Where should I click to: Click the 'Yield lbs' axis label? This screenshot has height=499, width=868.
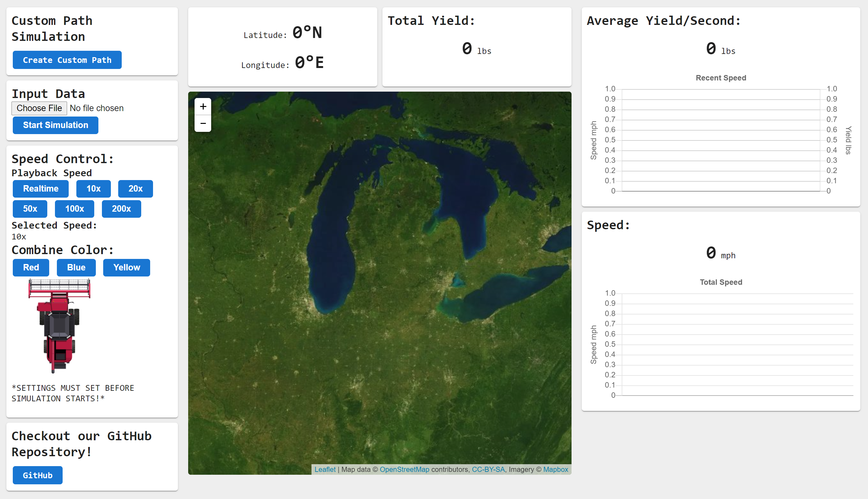849,140
